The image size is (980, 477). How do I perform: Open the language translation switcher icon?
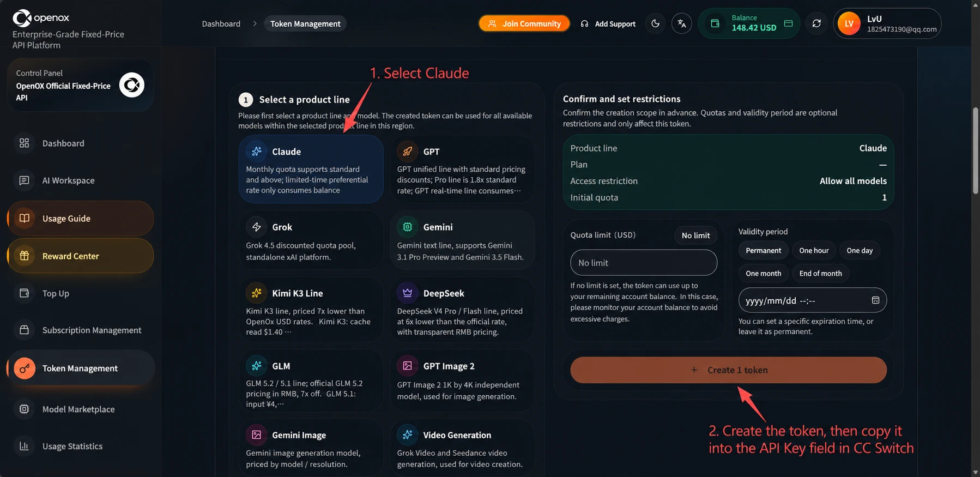(681, 23)
